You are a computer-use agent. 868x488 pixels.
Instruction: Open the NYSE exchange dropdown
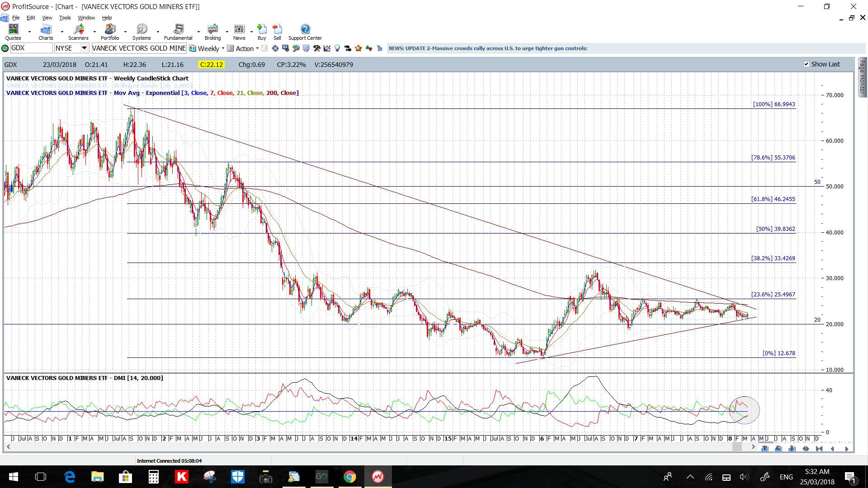click(x=84, y=48)
